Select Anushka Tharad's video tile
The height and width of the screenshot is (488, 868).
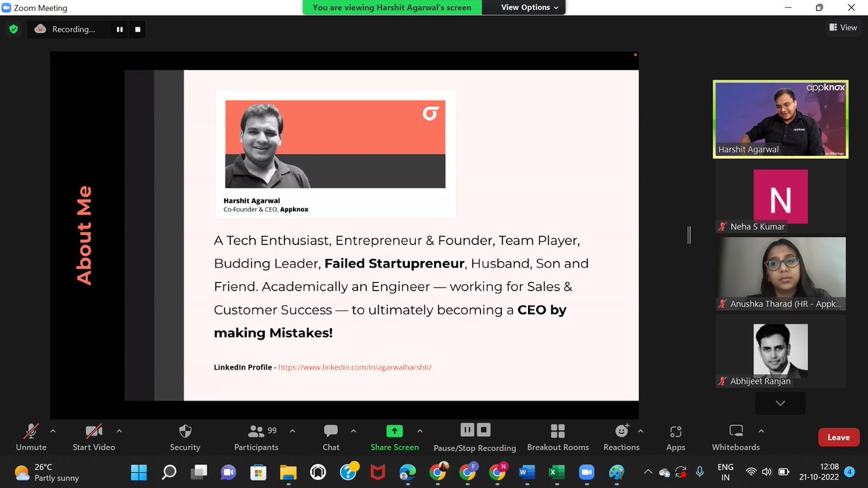pos(780,274)
